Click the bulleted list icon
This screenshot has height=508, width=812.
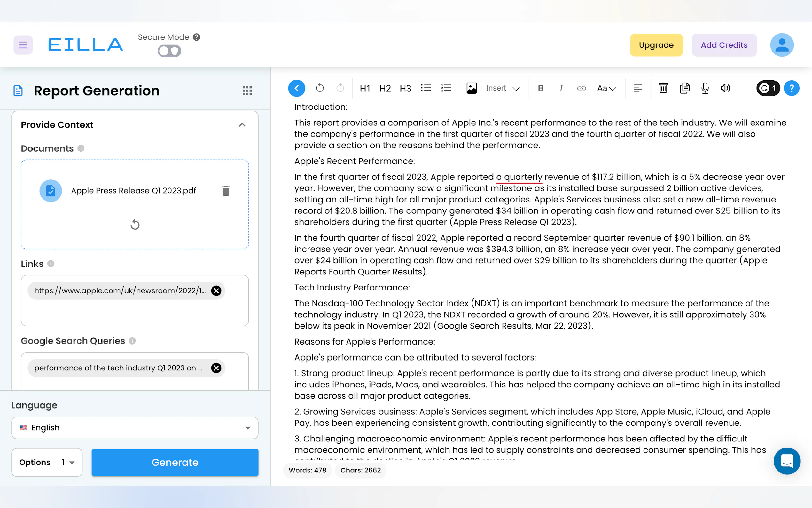click(x=426, y=88)
